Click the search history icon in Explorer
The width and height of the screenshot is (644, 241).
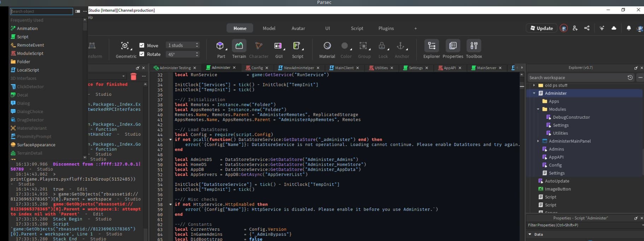[x=630, y=77]
